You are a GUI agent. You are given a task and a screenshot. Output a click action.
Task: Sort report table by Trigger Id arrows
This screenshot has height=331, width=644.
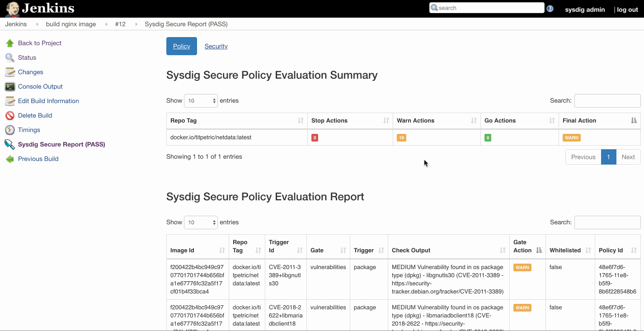pos(300,251)
